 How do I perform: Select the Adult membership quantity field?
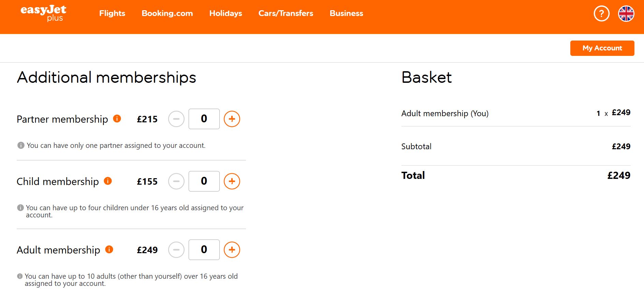click(x=204, y=250)
